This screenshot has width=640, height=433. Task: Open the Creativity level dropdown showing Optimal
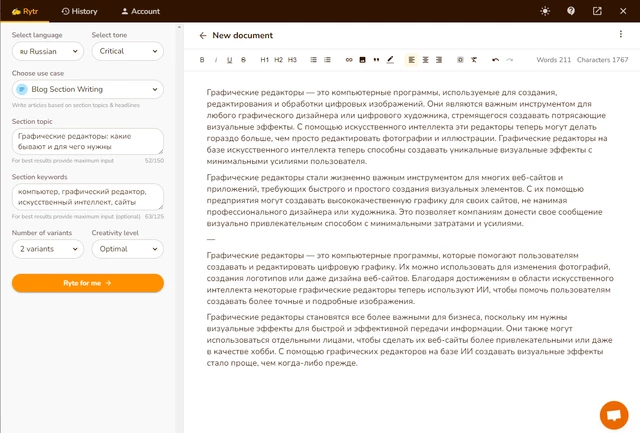coord(128,249)
